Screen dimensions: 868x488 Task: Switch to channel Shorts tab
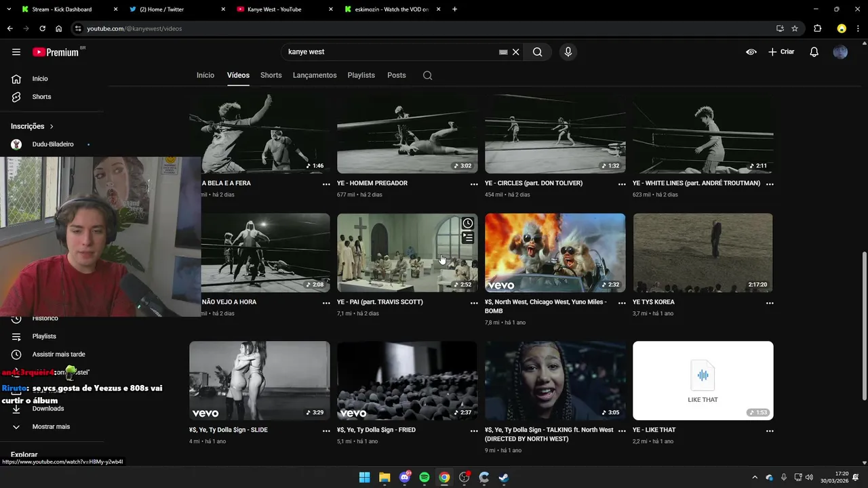271,75
